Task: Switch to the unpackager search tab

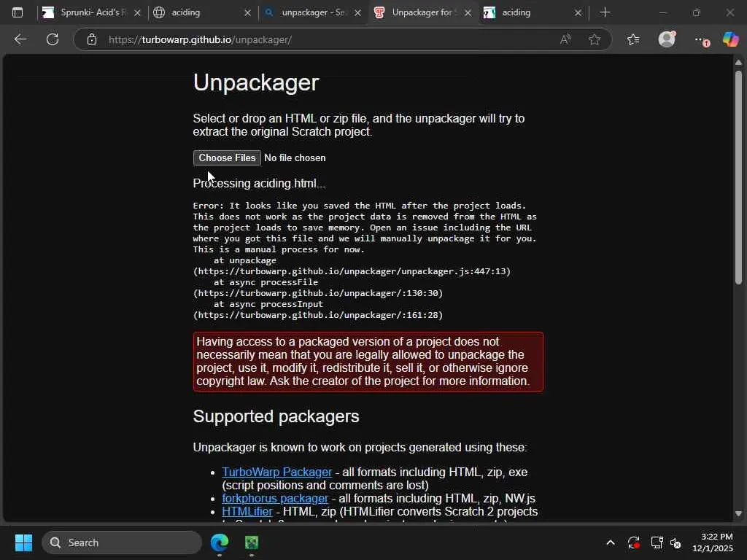Action: click(x=312, y=12)
